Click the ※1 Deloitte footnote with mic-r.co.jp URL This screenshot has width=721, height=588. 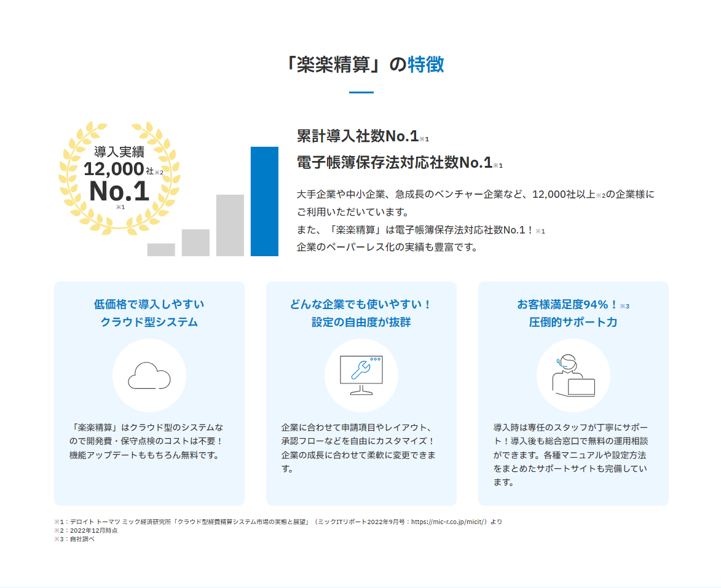click(278, 522)
